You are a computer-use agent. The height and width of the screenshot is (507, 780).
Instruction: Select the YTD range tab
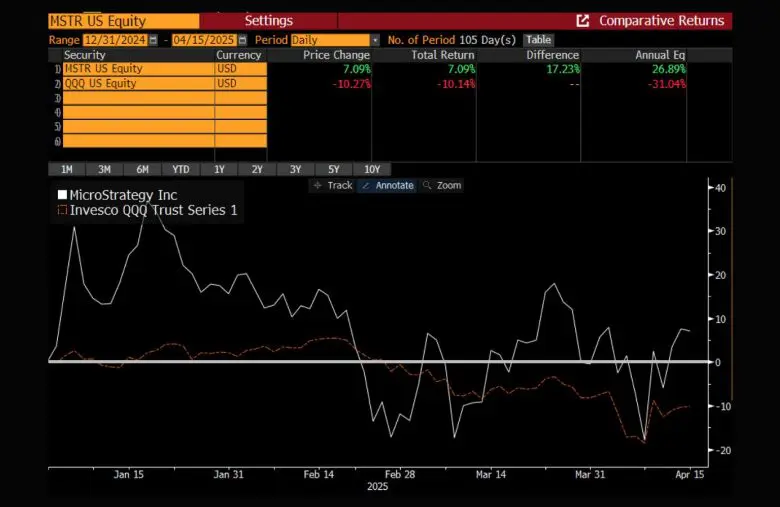[181, 169]
